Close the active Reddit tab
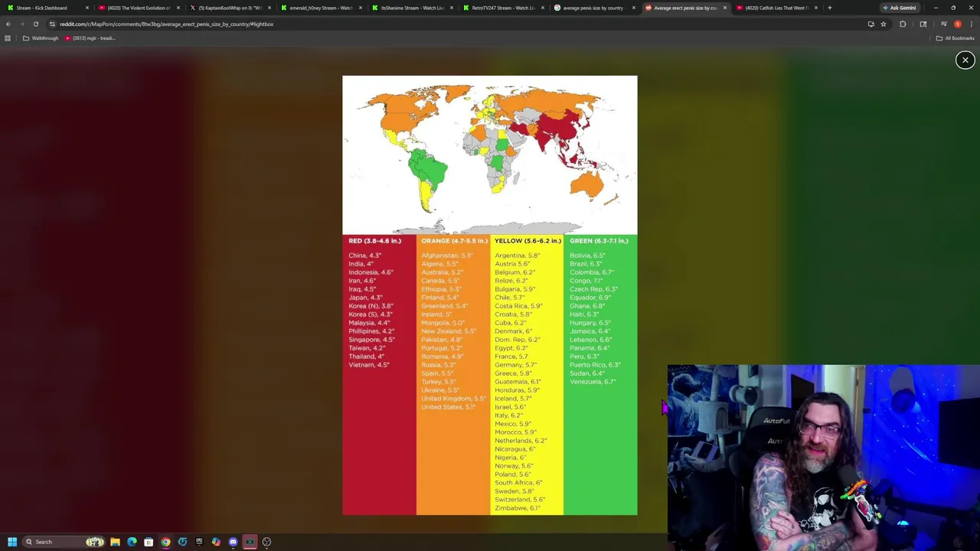 click(x=725, y=8)
